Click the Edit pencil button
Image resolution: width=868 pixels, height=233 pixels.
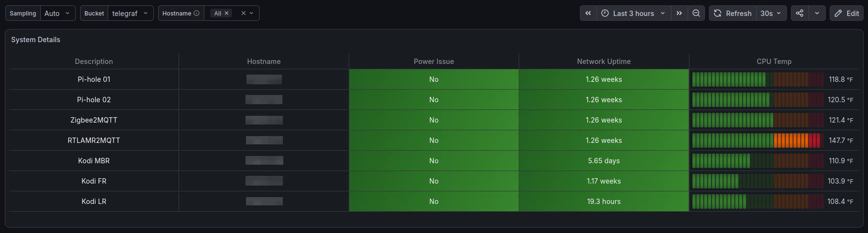[x=847, y=13]
